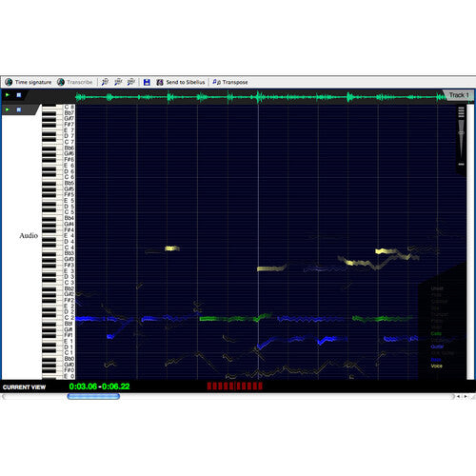
Task: Toggle the Bass instrument in legend
Action: (x=436, y=360)
